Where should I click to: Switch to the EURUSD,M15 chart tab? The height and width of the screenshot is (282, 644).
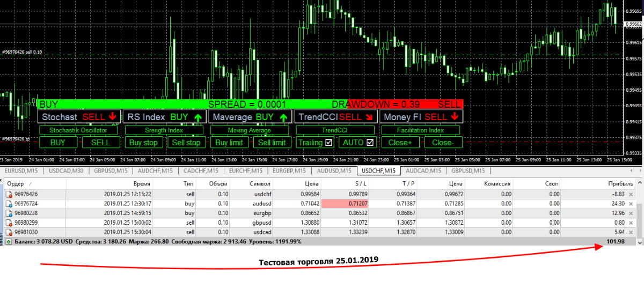pos(22,170)
